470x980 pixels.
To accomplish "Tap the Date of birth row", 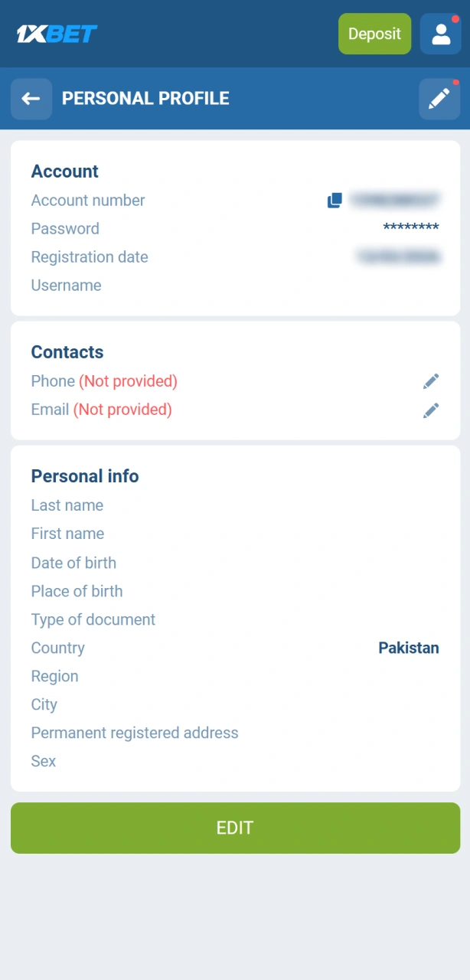I will 73,563.
